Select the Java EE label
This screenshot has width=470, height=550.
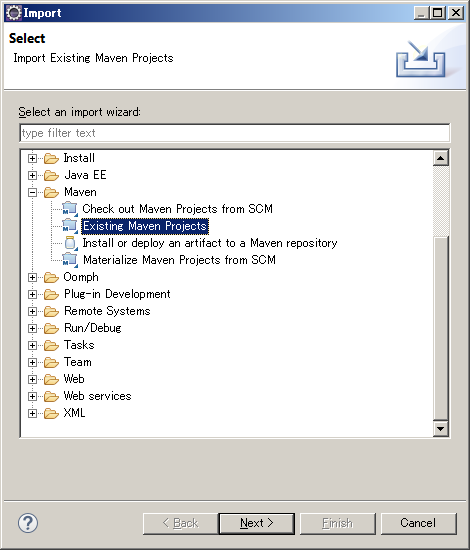(85, 175)
